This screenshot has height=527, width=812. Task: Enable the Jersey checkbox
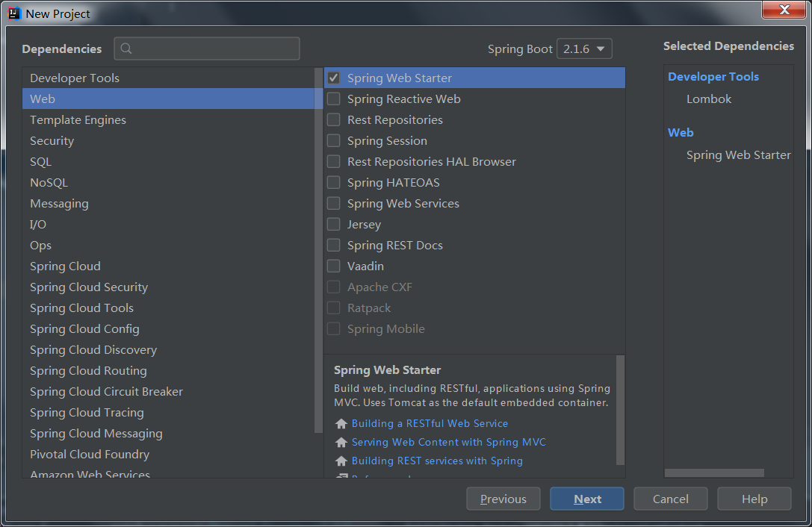point(333,224)
